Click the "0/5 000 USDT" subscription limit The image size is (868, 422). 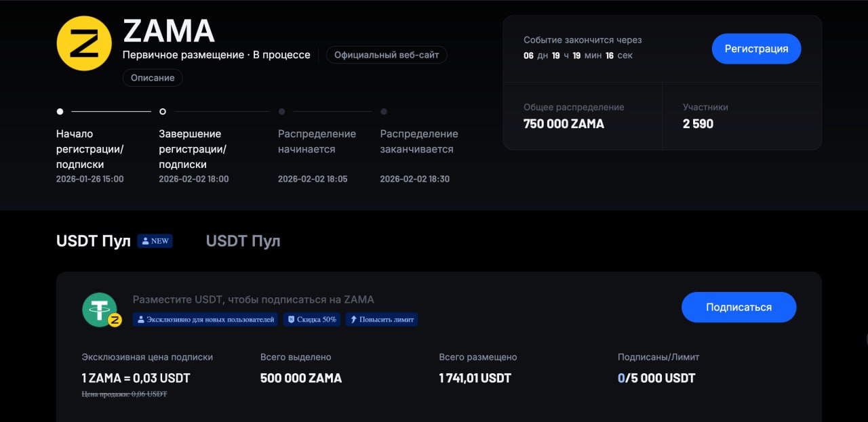coord(656,378)
